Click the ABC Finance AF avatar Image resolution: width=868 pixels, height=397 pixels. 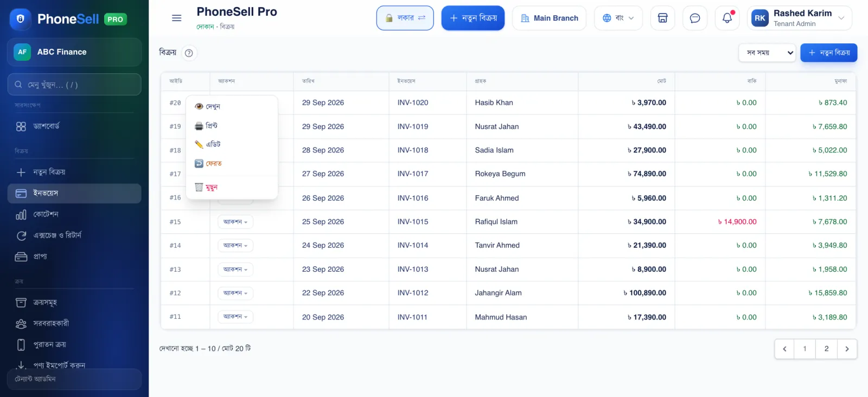pos(22,52)
